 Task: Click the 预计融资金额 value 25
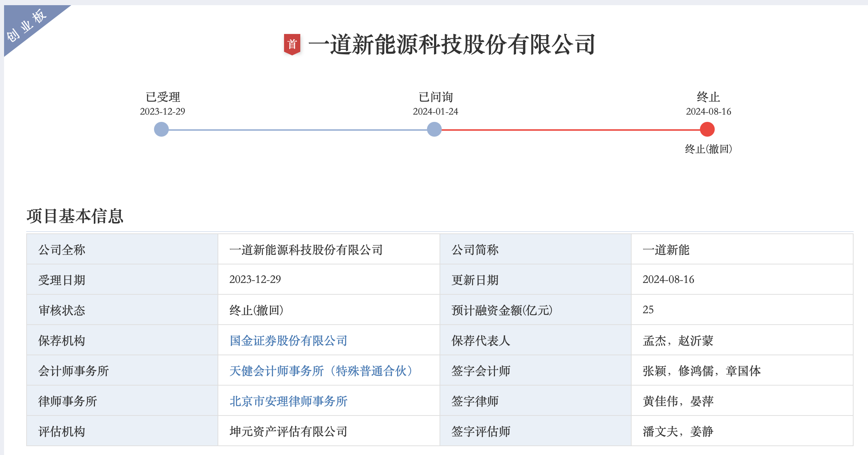(648, 309)
